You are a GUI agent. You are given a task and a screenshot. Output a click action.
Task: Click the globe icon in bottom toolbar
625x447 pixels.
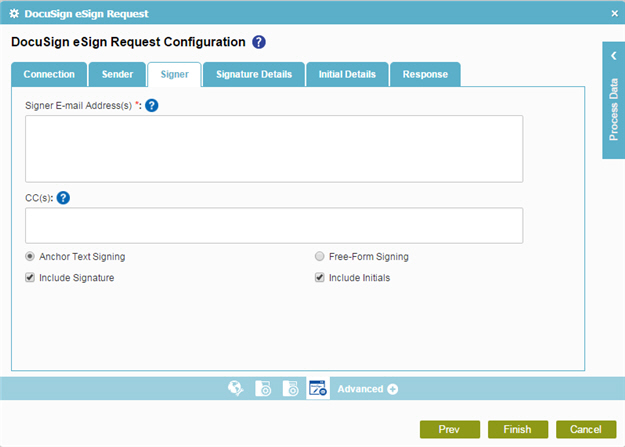236,388
